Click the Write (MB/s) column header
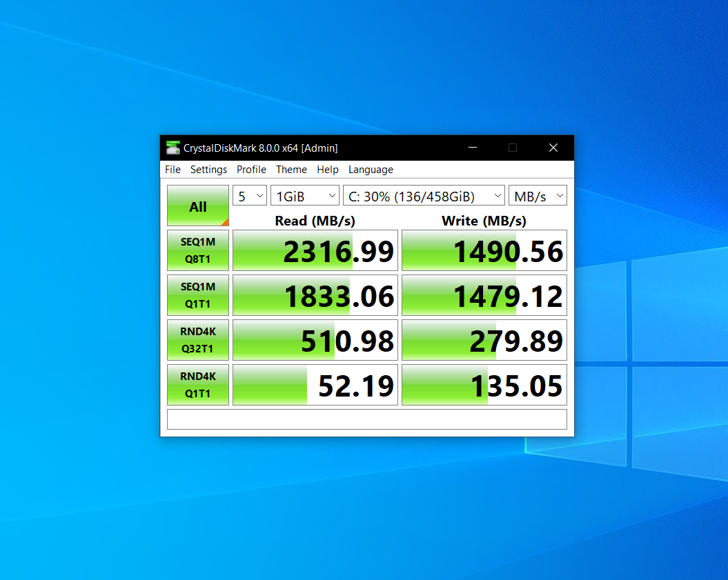This screenshot has width=728, height=580. click(484, 221)
